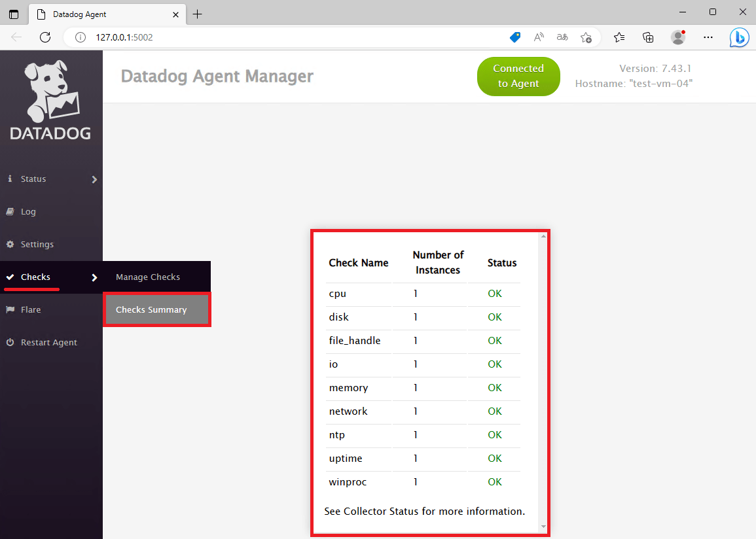Expand the Checks submenu chevron
The width and height of the screenshot is (756, 539).
click(94, 277)
